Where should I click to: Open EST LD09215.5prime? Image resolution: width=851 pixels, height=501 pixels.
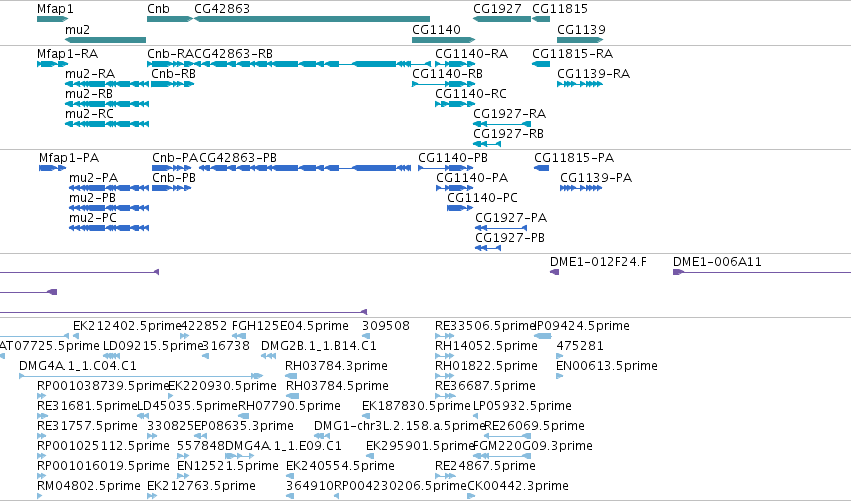[x=153, y=346]
